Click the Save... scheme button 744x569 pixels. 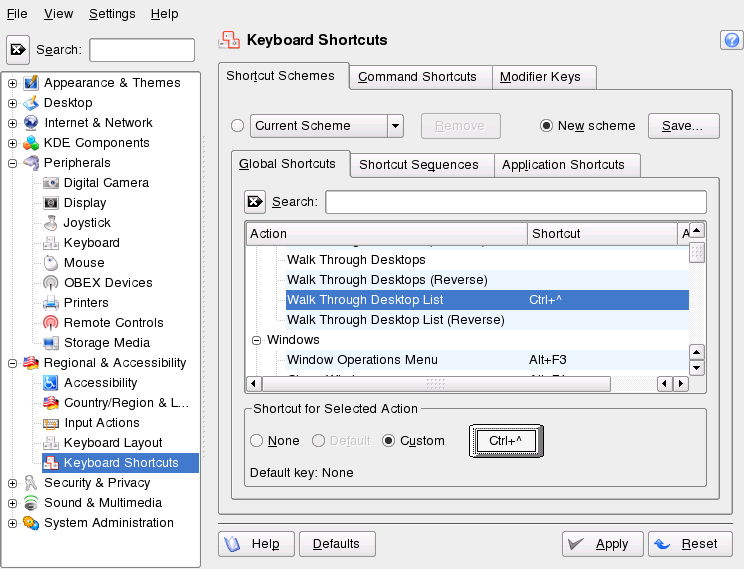(683, 126)
